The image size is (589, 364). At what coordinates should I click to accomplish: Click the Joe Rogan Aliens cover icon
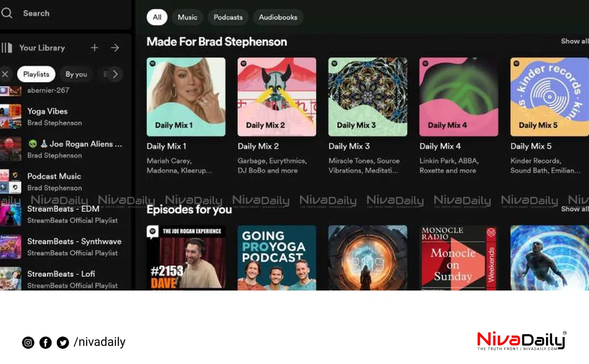pyautogui.click(x=10, y=149)
